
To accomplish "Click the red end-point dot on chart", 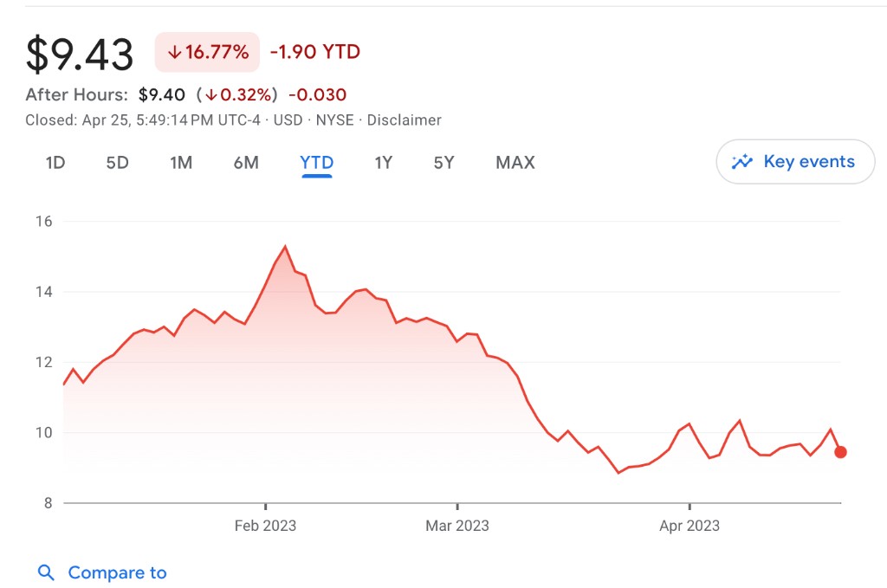I will click(x=840, y=452).
